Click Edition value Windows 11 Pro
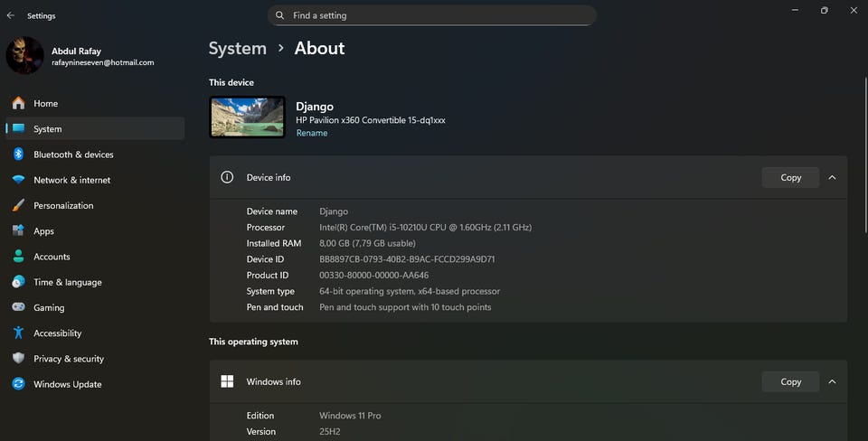Viewport: 868px width, 441px height. 350,416
